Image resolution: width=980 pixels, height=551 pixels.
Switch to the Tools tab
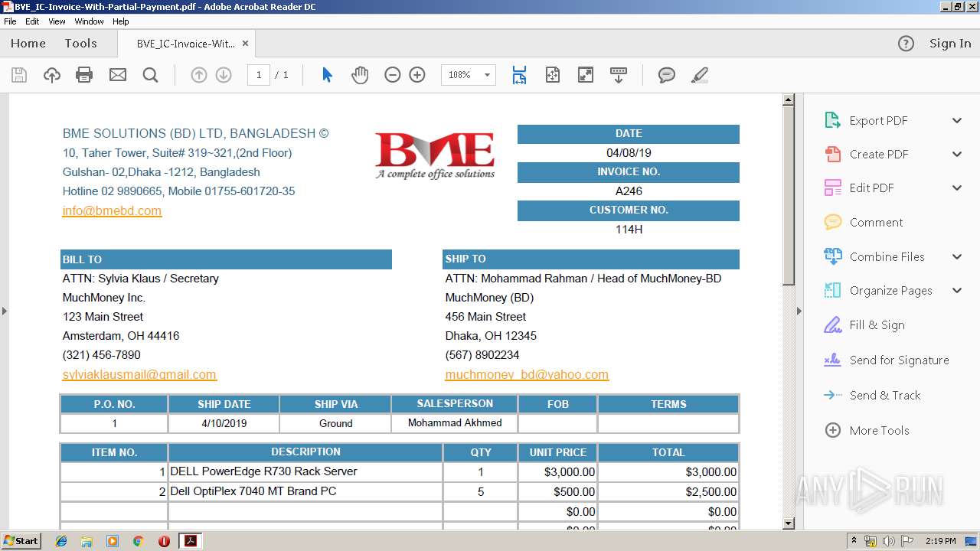[80, 44]
